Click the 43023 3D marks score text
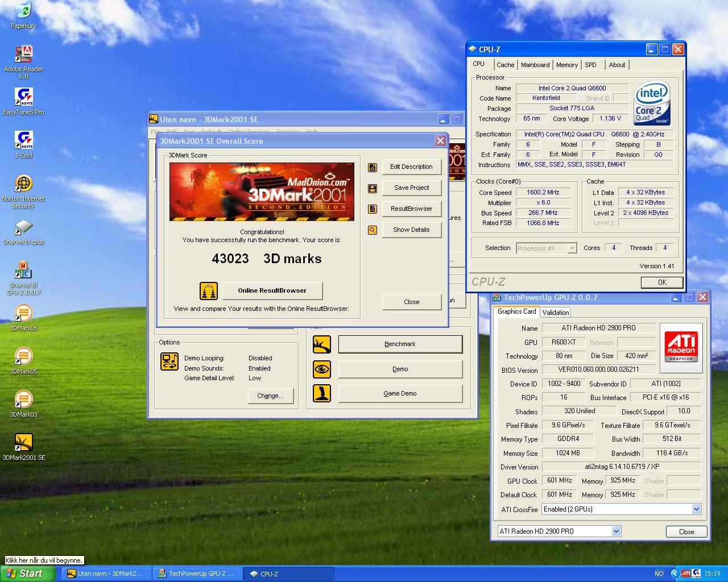The height and width of the screenshot is (582, 728). point(267,259)
